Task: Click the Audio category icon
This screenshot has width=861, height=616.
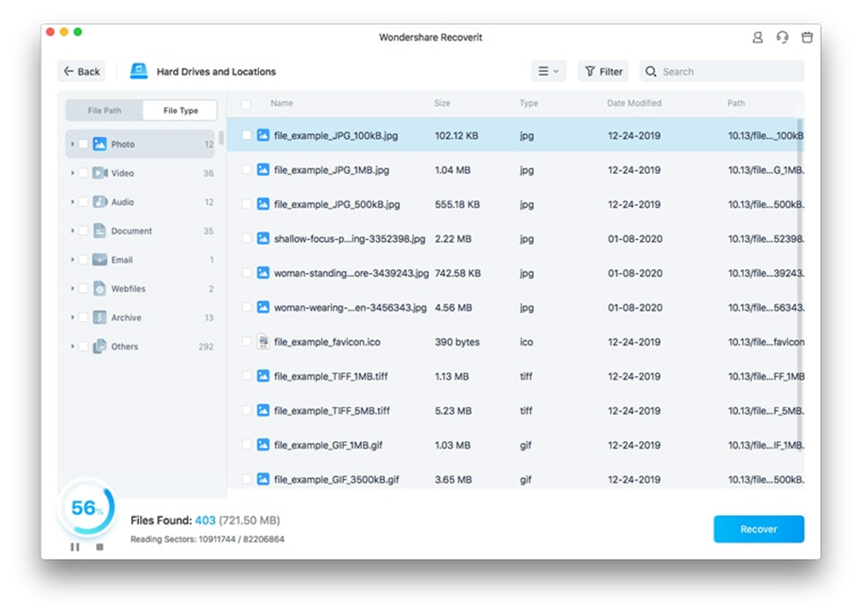Action: coord(99,202)
